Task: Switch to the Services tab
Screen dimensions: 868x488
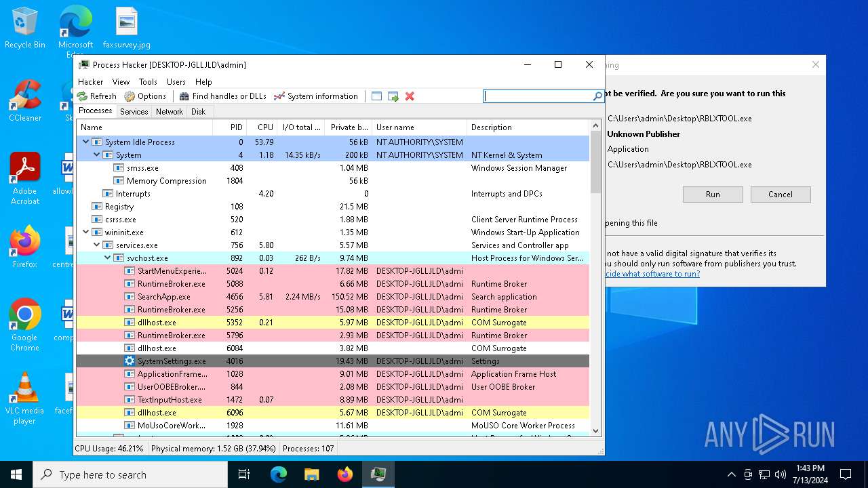Action: [134, 112]
